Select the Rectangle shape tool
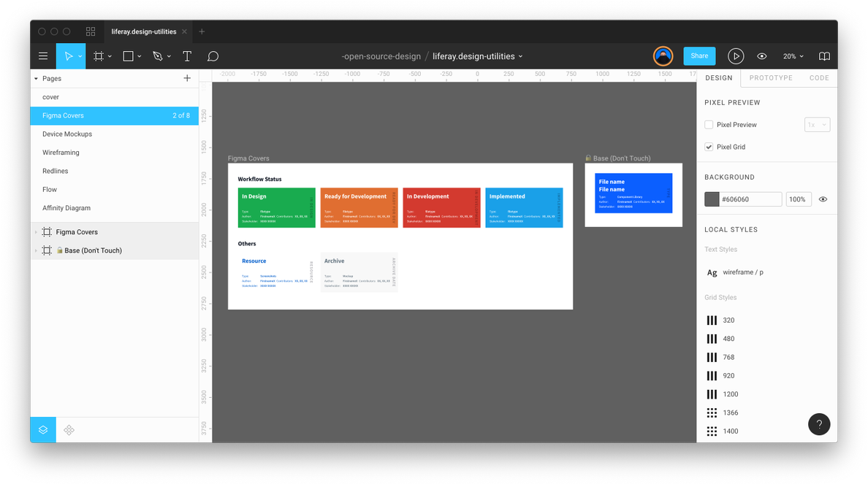Screen dimensions: 868x484 click(x=128, y=55)
